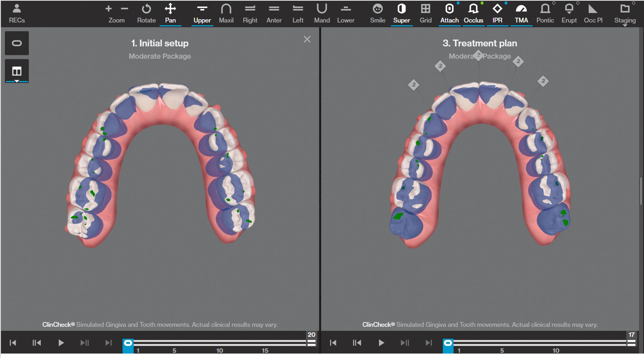Image resolution: width=644 pixels, height=358 pixels.
Task: Jump to last stage in left player
Action: (109, 343)
